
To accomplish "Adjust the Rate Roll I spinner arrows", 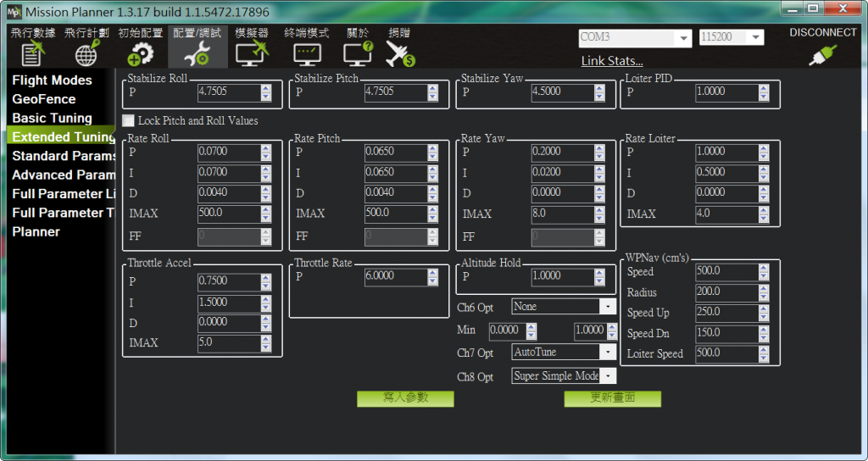I will click(x=266, y=173).
